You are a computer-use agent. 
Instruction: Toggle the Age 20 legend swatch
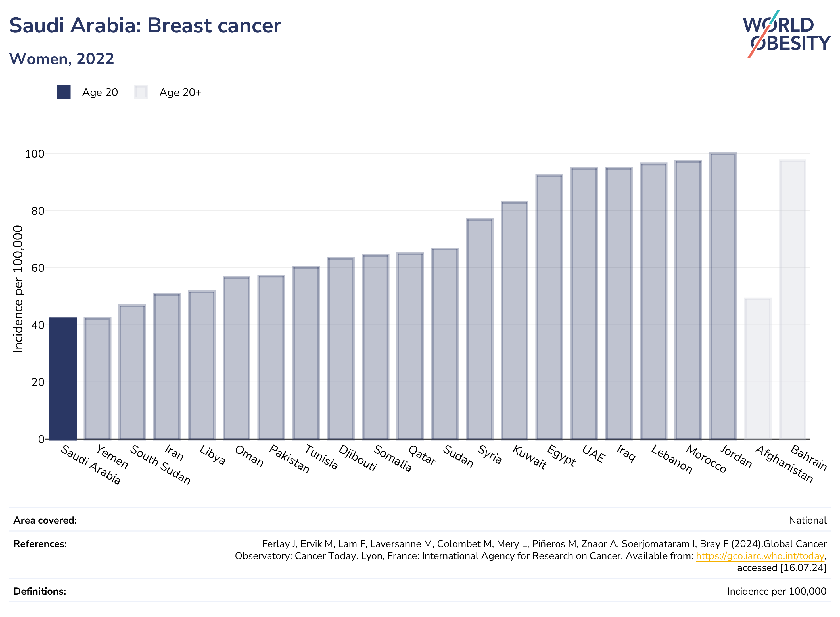click(x=64, y=92)
